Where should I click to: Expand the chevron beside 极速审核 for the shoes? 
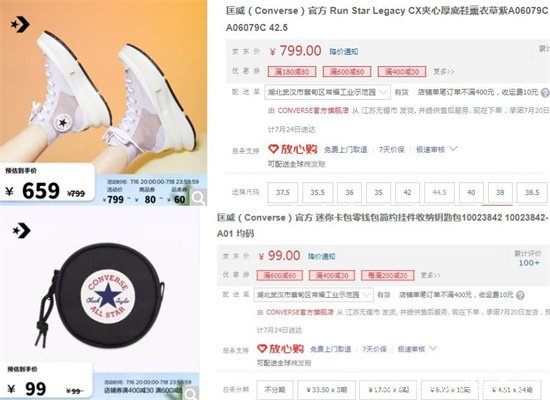(454, 149)
